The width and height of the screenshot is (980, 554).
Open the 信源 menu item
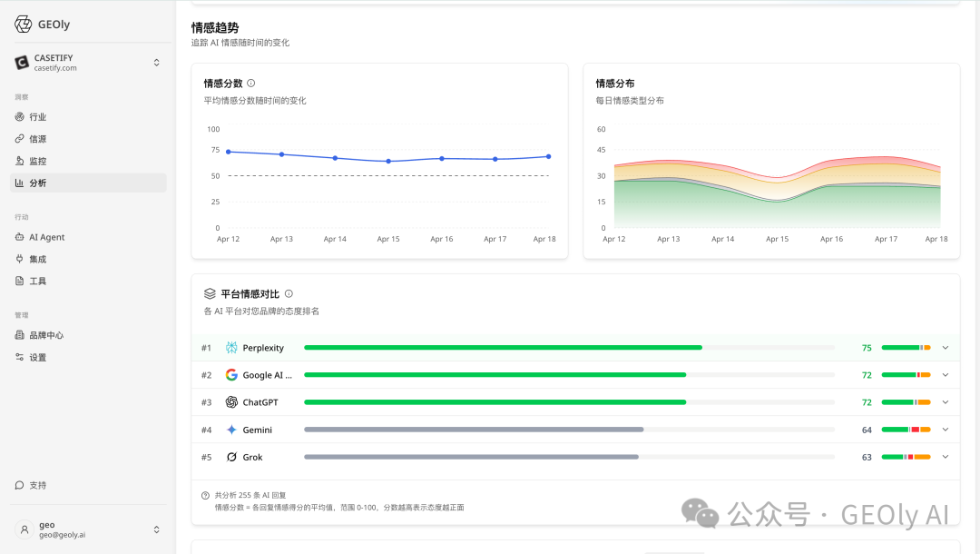coord(88,139)
